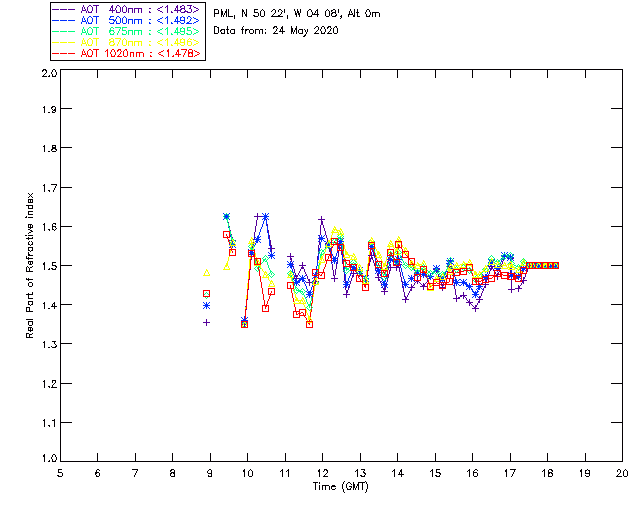Select the station title beginning with PML
The width and height of the screenshot is (640, 512).
(x=297, y=14)
